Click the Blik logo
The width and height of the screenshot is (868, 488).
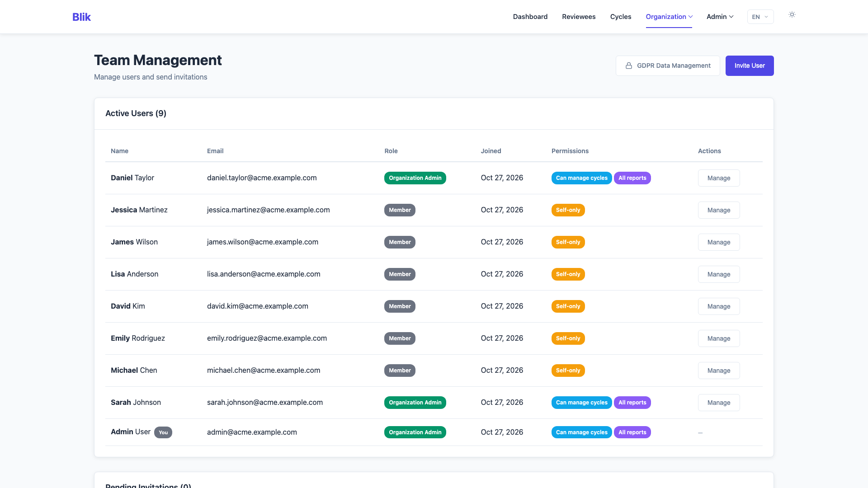pos(81,17)
